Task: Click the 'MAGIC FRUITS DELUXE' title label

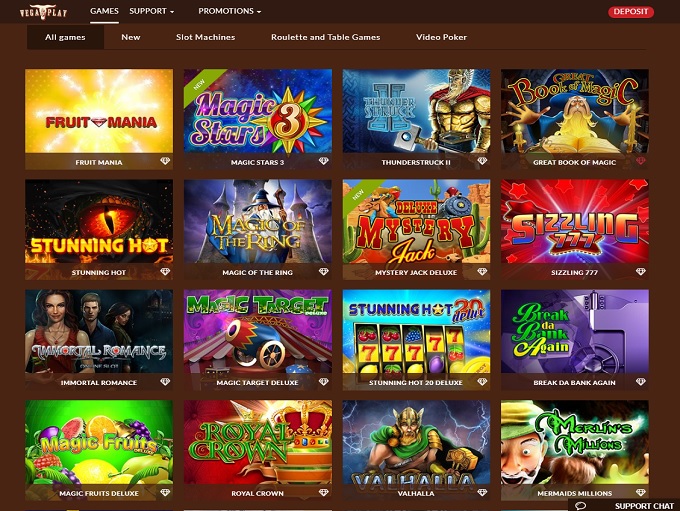Action: tap(99, 493)
